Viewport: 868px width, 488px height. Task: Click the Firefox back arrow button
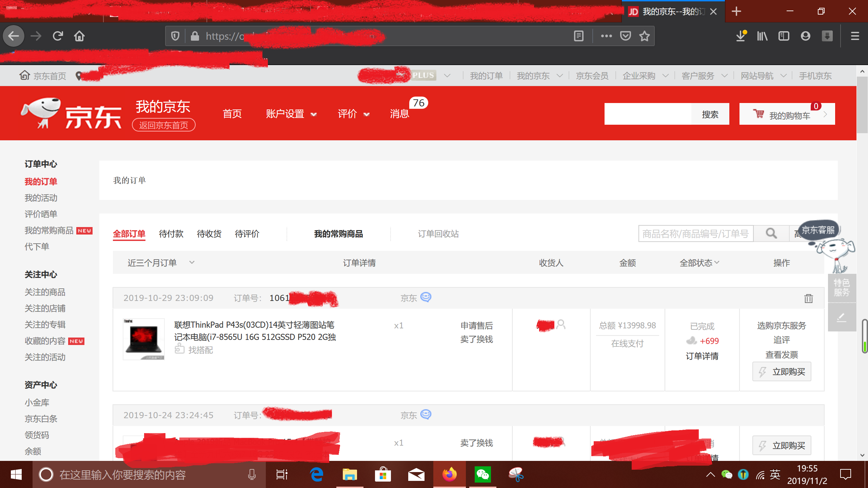14,36
